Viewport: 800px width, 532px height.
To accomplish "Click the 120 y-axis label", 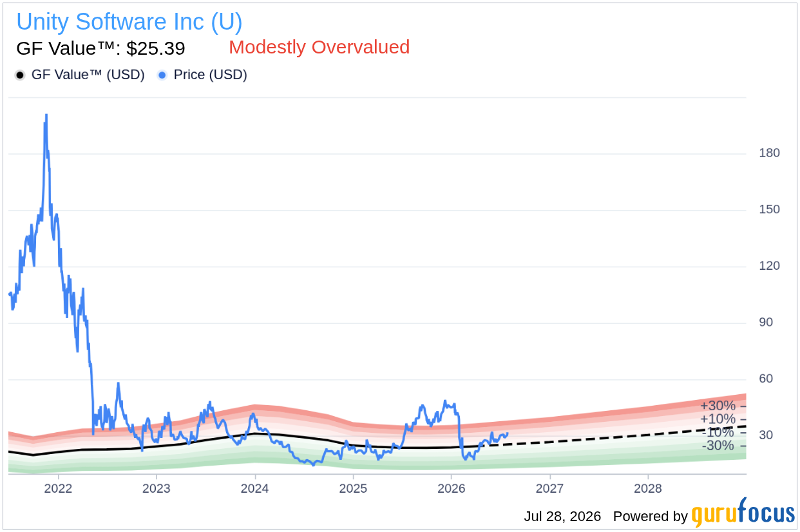I will point(769,266).
